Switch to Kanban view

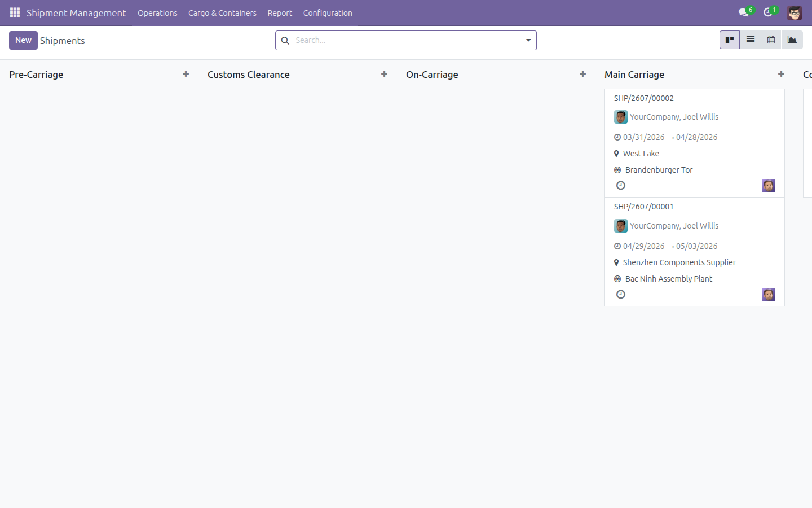coord(730,40)
